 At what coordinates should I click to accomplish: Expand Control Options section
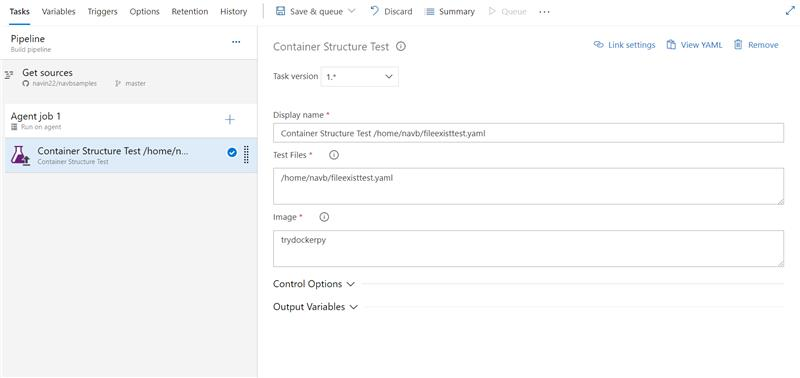click(314, 284)
